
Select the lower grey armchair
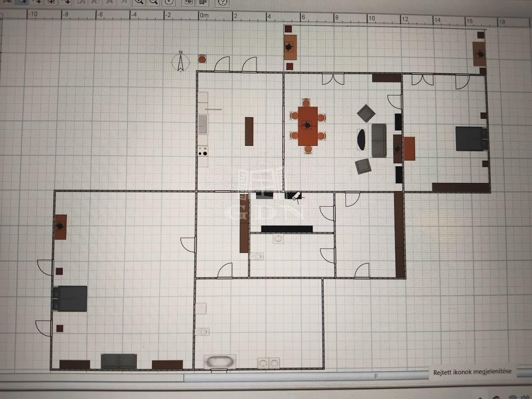364,166
